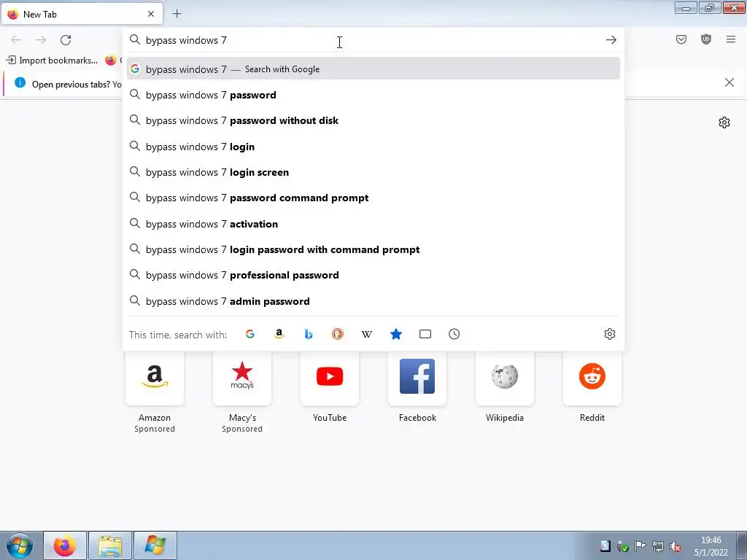The height and width of the screenshot is (560, 747).
Task: Choose suggestion 'password without disk'
Action: 373,120
